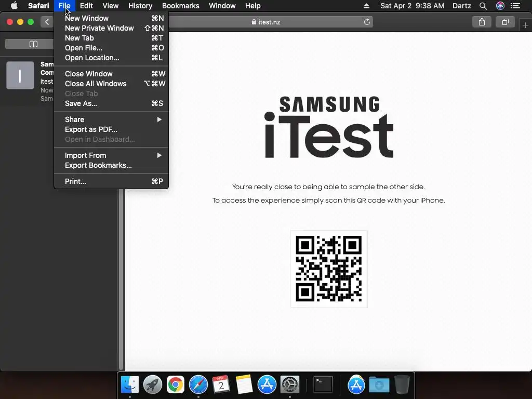Click the QR code image
This screenshot has height=399, width=532.
click(329, 269)
